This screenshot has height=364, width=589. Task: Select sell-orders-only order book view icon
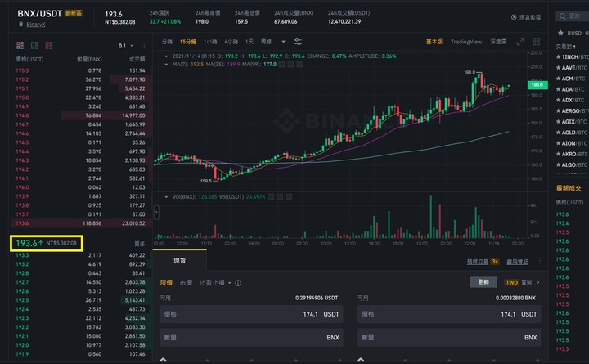49,46
